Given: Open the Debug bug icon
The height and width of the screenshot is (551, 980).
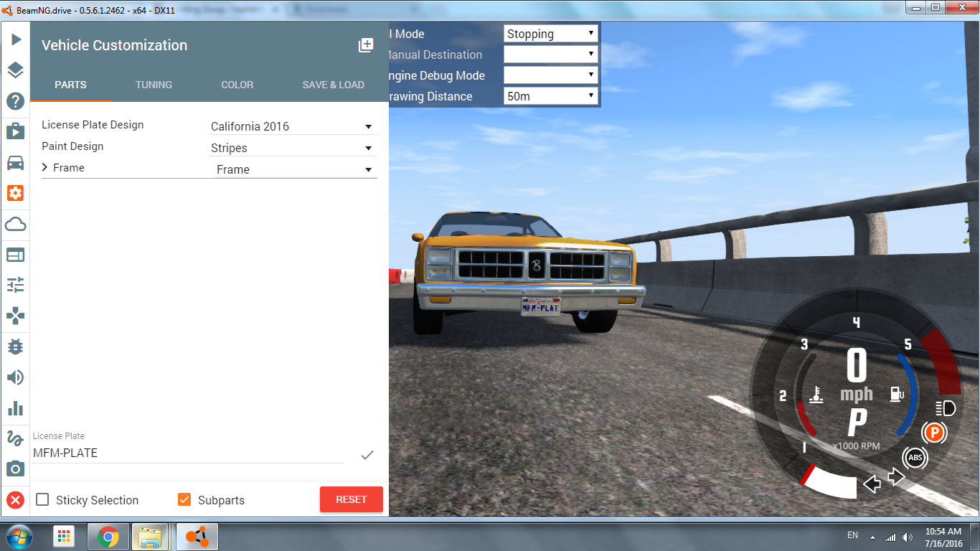Looking at the screenshot, I should point(16,347).
